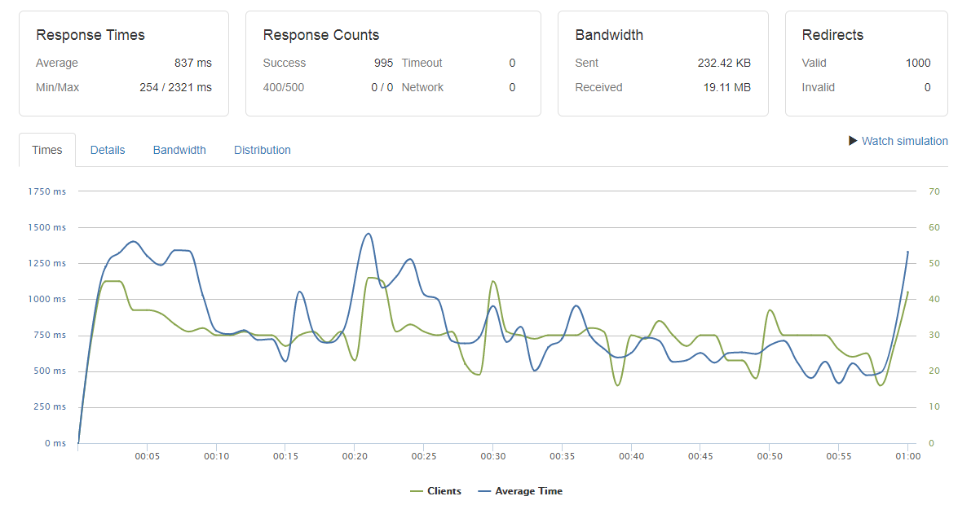Click the 837 ms average response value
This screenshot has width=980, height=505.
[192, 63]
